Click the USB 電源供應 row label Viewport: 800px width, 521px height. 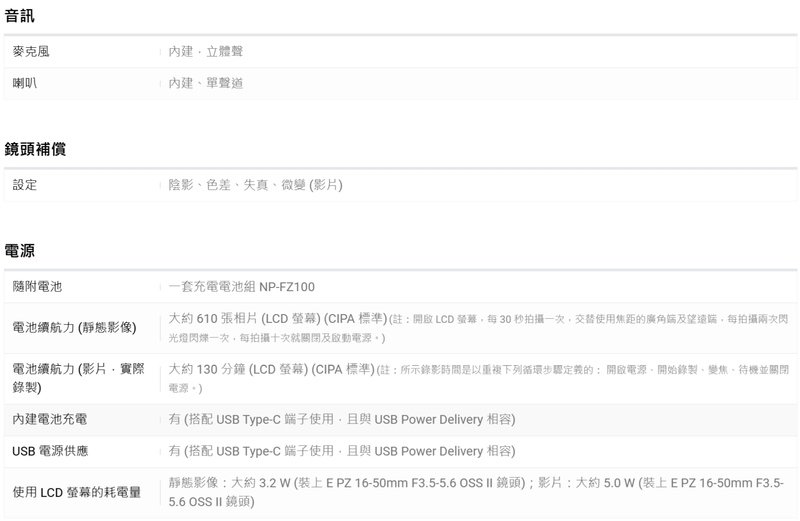(50, 451)
